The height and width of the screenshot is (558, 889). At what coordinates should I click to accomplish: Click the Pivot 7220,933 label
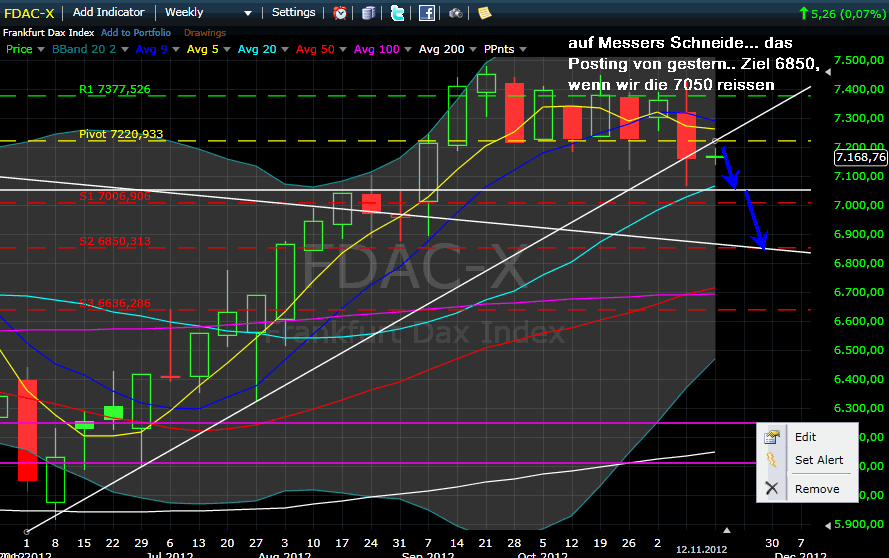[121, 134]
